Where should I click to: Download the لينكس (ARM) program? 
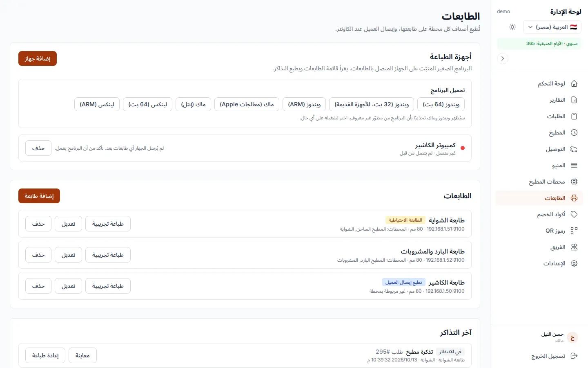tap(97, 104)
